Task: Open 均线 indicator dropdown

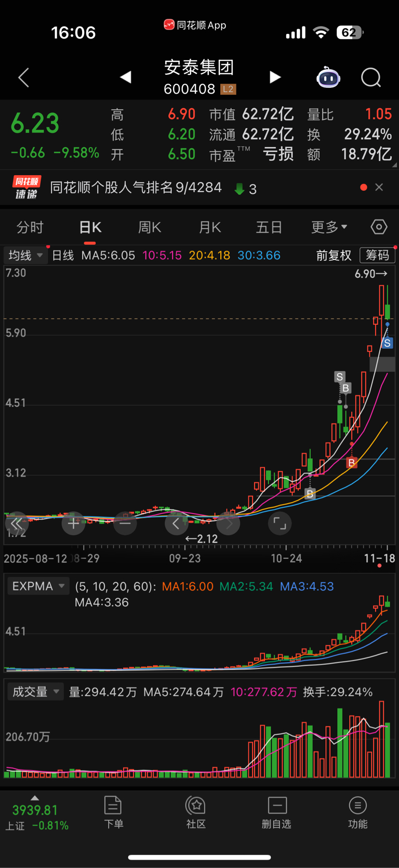Action: tap(25, 255)
